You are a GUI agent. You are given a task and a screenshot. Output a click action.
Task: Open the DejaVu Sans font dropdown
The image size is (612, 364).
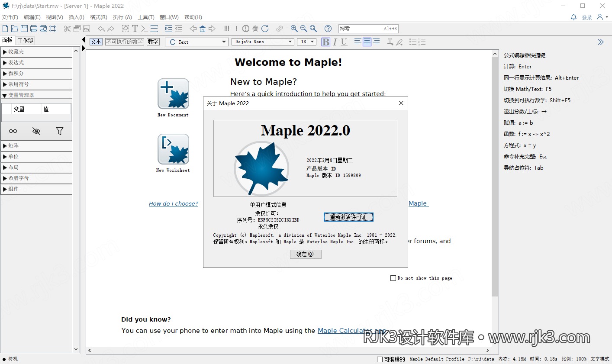263,42
